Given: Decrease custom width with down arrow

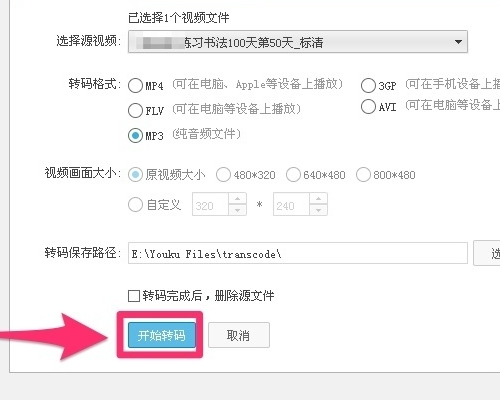Looking at the screenshot, I should coord(237,210).
